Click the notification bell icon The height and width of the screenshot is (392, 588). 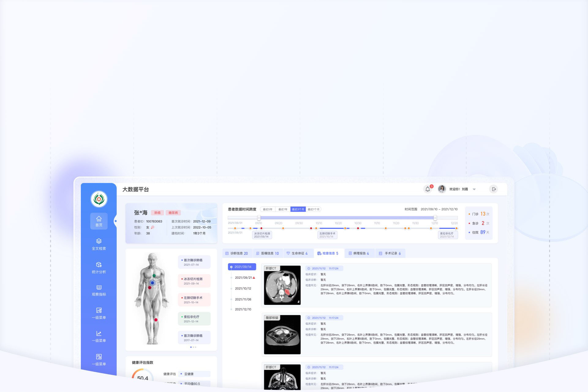(428, 189)
